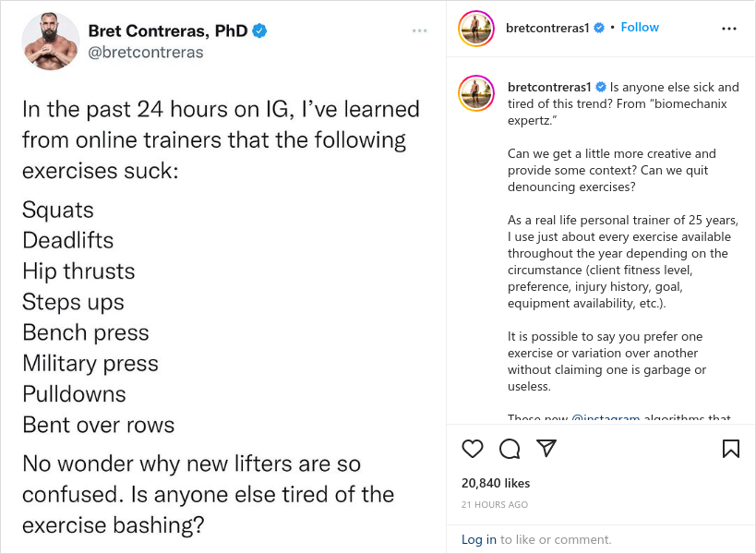Click Bret Contreras Twitter profile photo
Screen dimensions: 756x554
(x=50, y=41)
